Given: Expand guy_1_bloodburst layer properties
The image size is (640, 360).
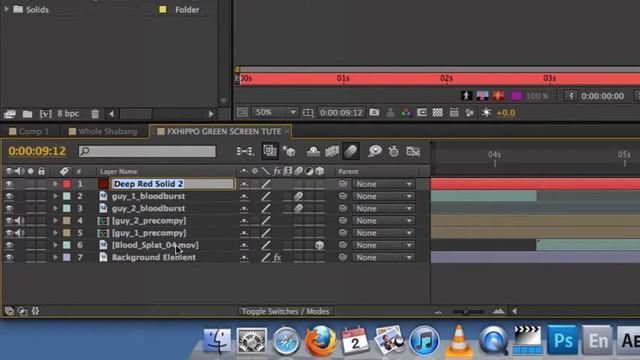Looking at the screenshot, I should click(55, 196).
